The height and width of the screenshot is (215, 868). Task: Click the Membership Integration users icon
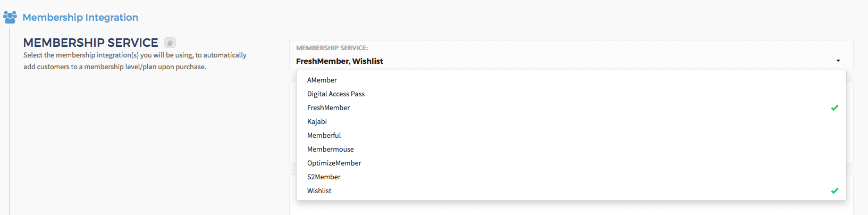(x=10, y=17)
